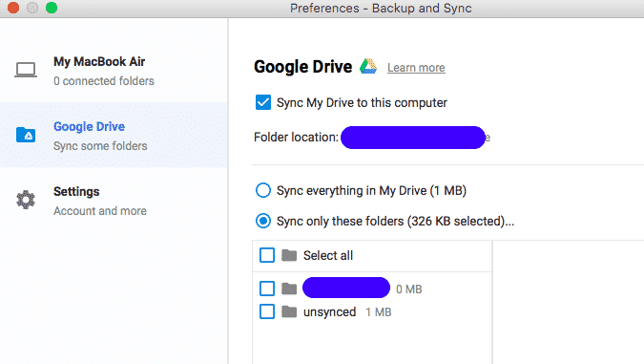644x364 pixels.
Task: Click the folder icon on the 0 MB row
Action: point(289,289)
